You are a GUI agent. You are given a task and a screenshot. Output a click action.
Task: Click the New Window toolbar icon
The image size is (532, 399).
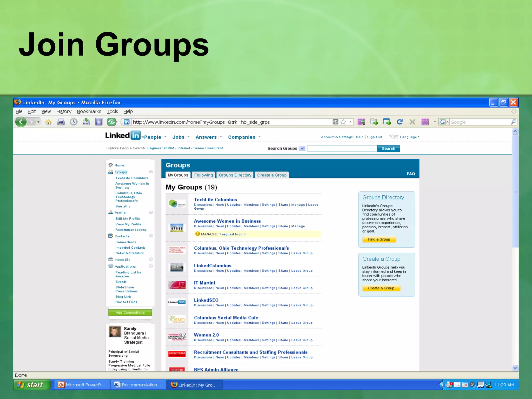387,122
